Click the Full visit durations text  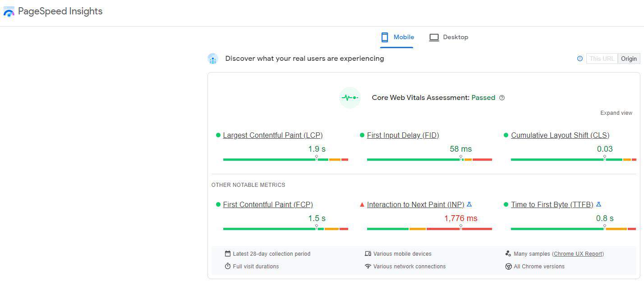click(256, 267)
